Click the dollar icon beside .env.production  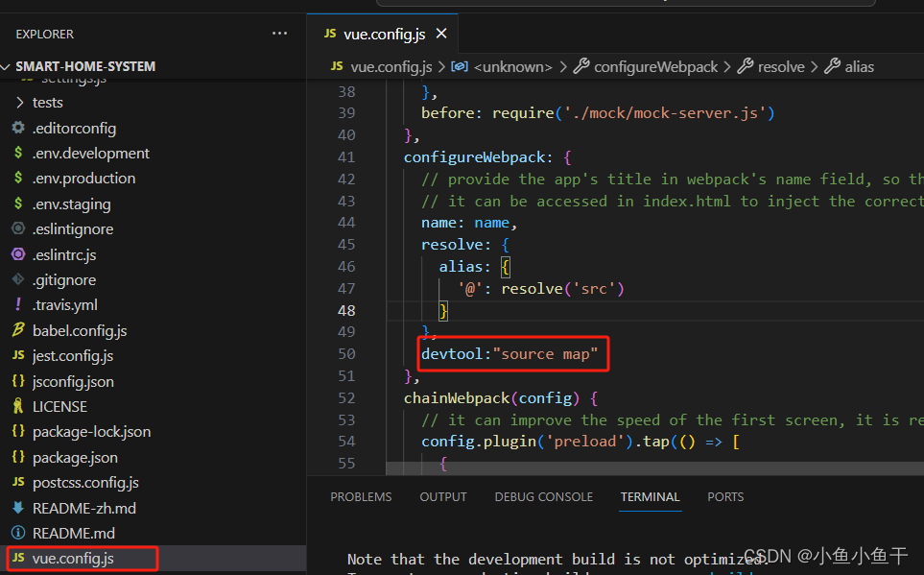point(18,178)
